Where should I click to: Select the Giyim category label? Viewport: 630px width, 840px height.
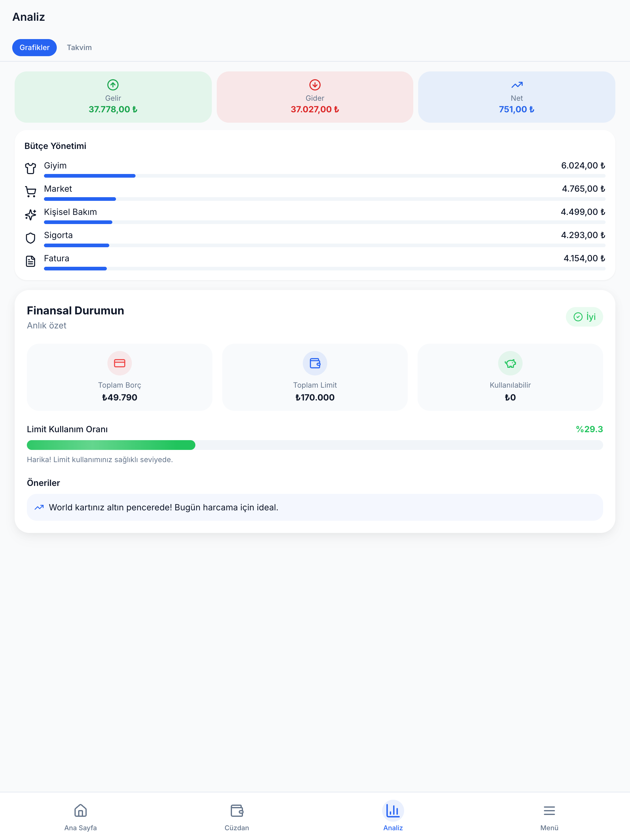[x=56, y=165]
